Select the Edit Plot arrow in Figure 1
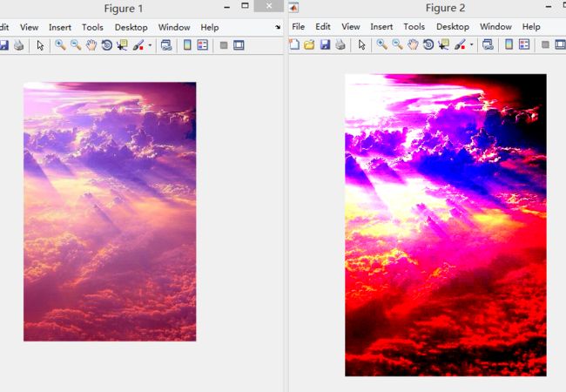The width and height of the screenshot is (566, 392). (x=40, y=45)
